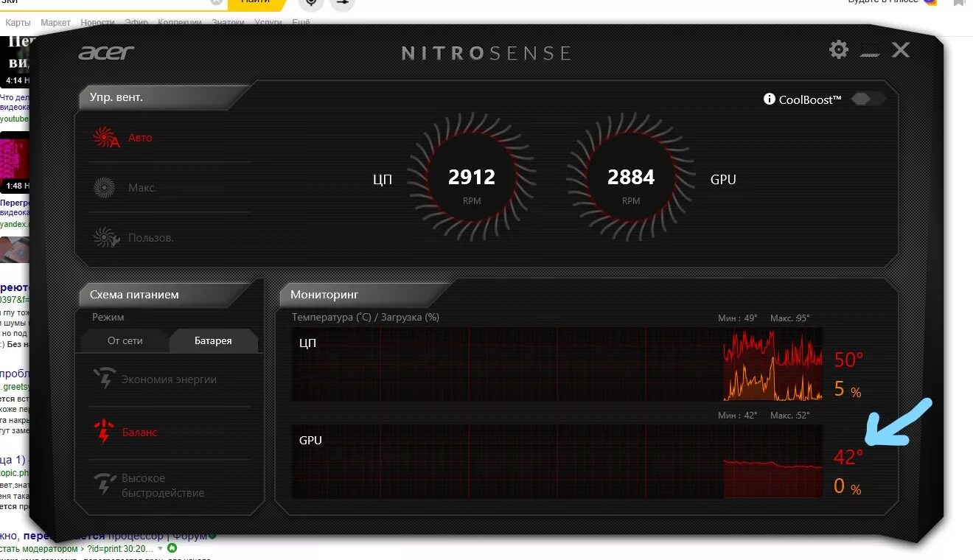This screenshot has width=973, height=560.
Task: Open NitroSense settings gear
Action: click(x=839, y=49)
